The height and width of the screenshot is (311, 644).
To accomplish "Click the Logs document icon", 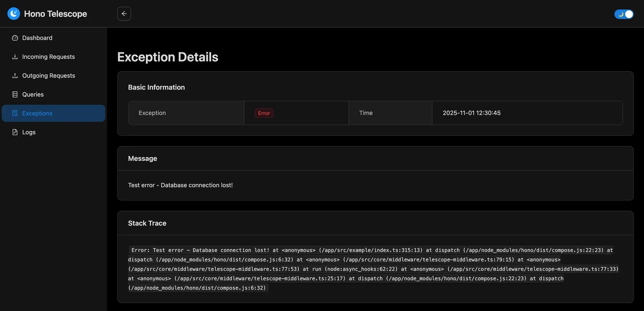I will tap(15, 132).
